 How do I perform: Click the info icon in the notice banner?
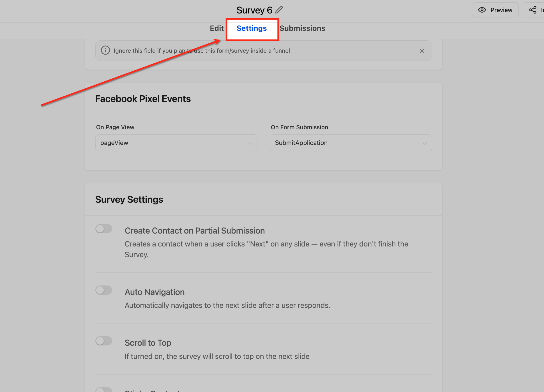pos(105,50)
